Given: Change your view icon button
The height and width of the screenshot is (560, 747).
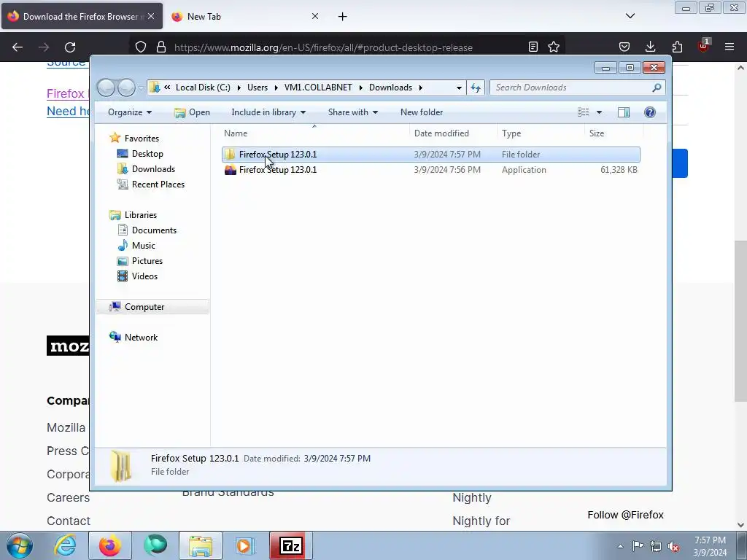Looking at the screenshot, I should (x=584, y=112).
